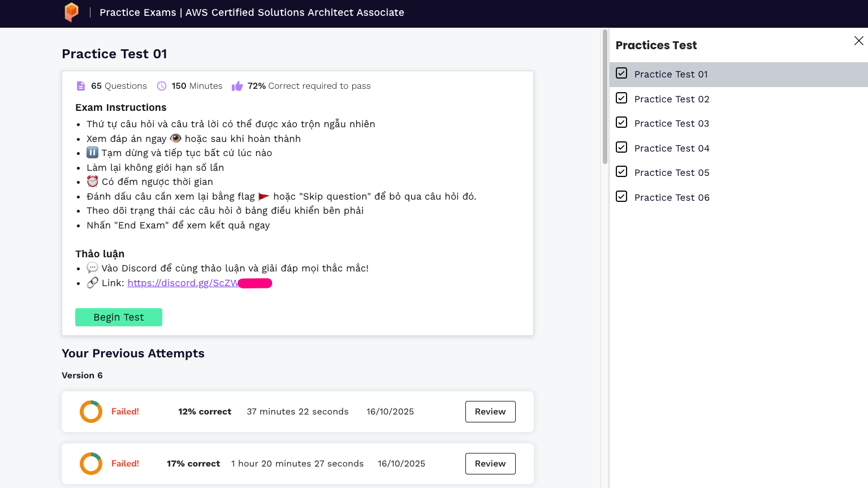Click the donut chart of 12% attempt
The image size is (868, 488).
tap(91, 412)
